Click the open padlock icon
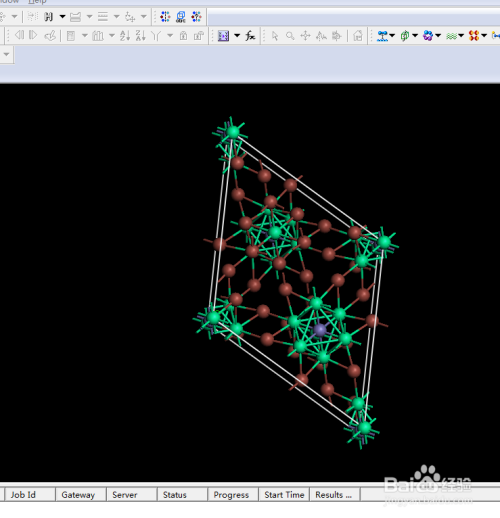This screenshot has height=518, width=500. (x=199, y=36)
